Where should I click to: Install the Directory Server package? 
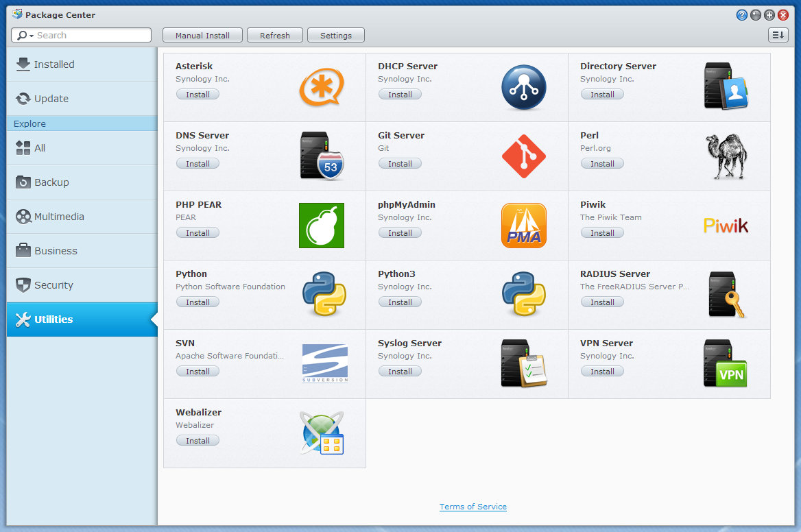pos(602,95)
